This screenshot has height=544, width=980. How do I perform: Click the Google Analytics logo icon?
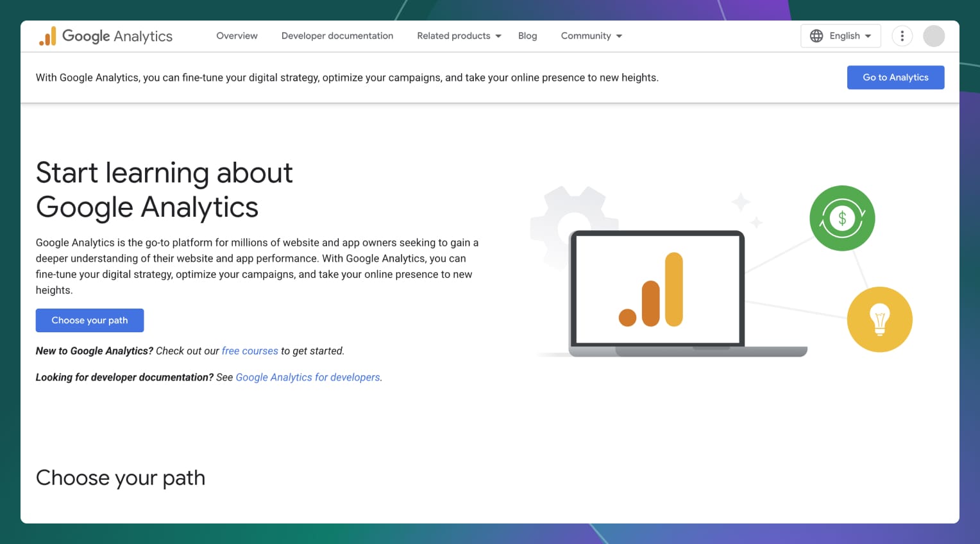(48, 37)
